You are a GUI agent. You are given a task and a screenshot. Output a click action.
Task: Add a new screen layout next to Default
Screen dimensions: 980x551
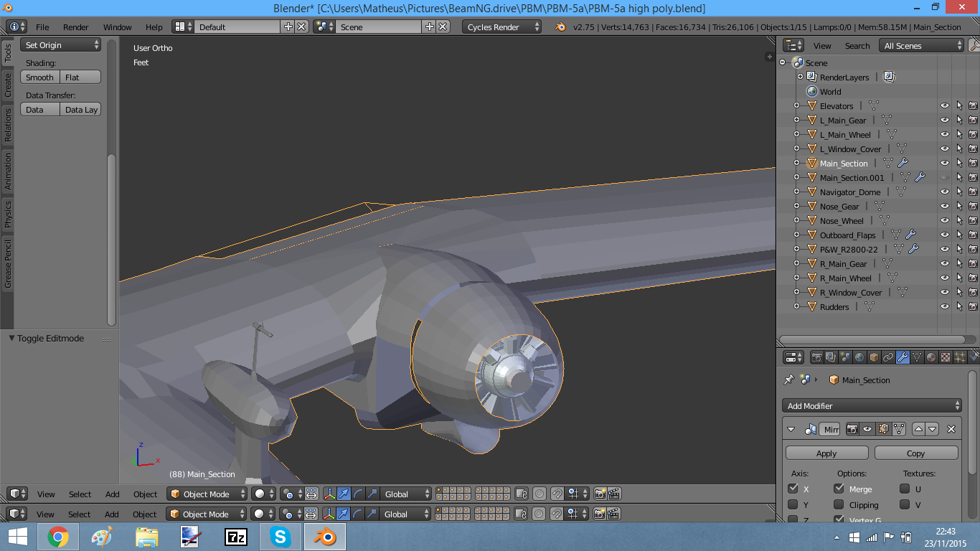coord(288,27)
